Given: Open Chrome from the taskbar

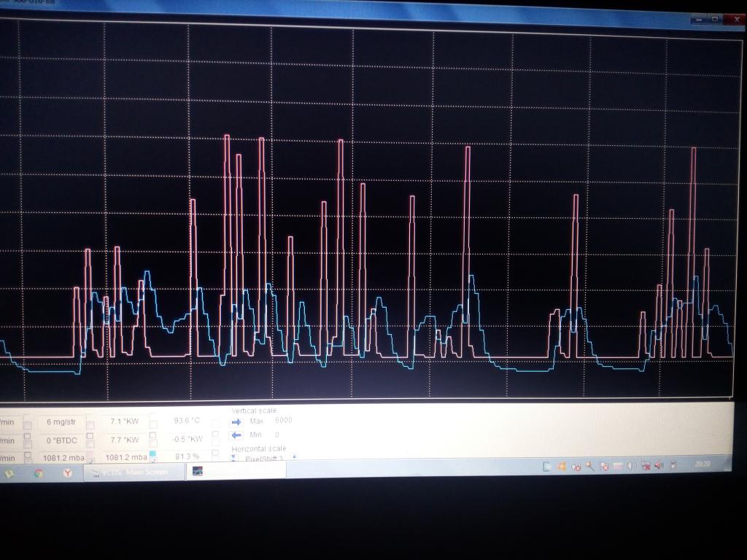Looking at the screenshot, I should [39, 473].
